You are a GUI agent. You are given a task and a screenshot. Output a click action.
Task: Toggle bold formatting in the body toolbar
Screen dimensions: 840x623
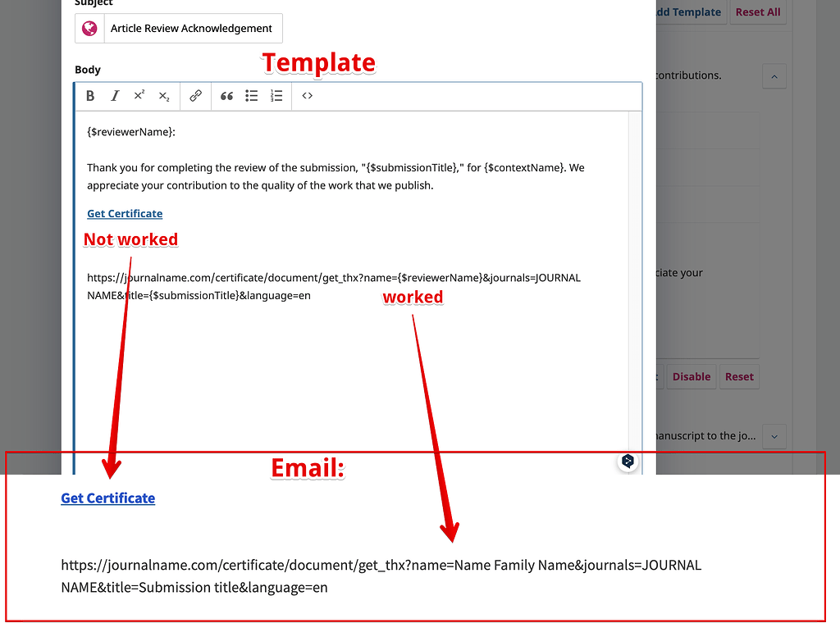click(x=90, y=96)
